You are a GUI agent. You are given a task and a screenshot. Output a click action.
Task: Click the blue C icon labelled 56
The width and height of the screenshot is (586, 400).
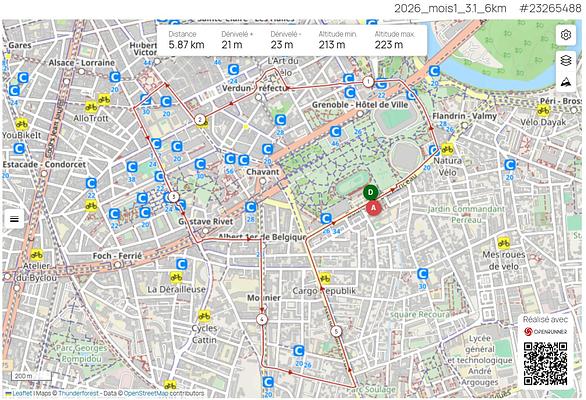coord(230,159)
